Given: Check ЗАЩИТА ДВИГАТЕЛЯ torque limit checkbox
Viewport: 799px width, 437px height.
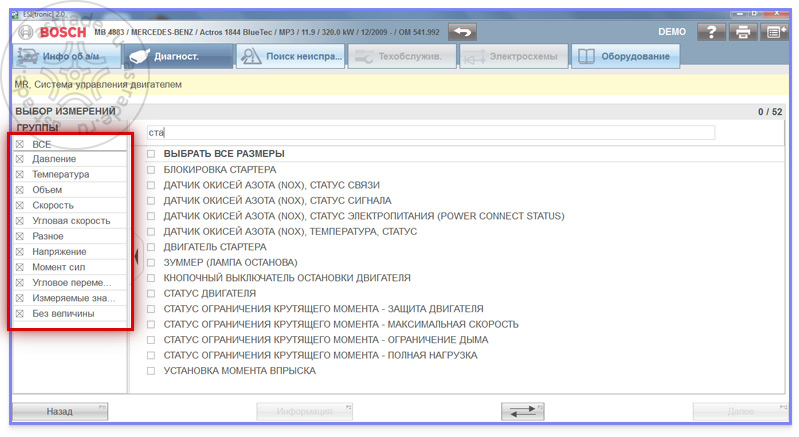Looking at the screenshot, I should [x=151, y=309].
